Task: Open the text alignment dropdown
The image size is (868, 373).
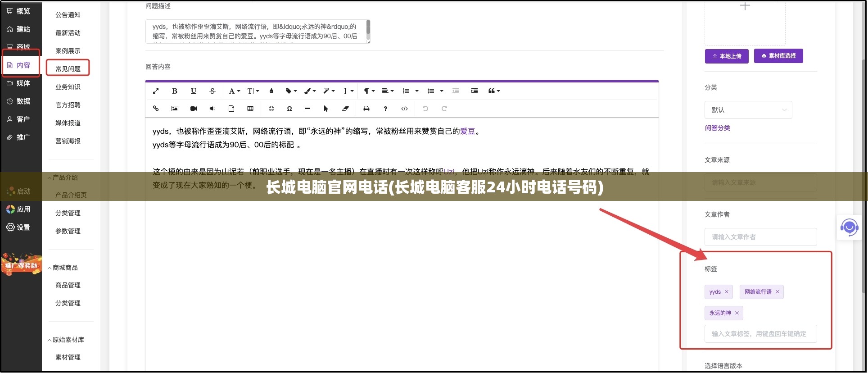Action: point(388,91)
